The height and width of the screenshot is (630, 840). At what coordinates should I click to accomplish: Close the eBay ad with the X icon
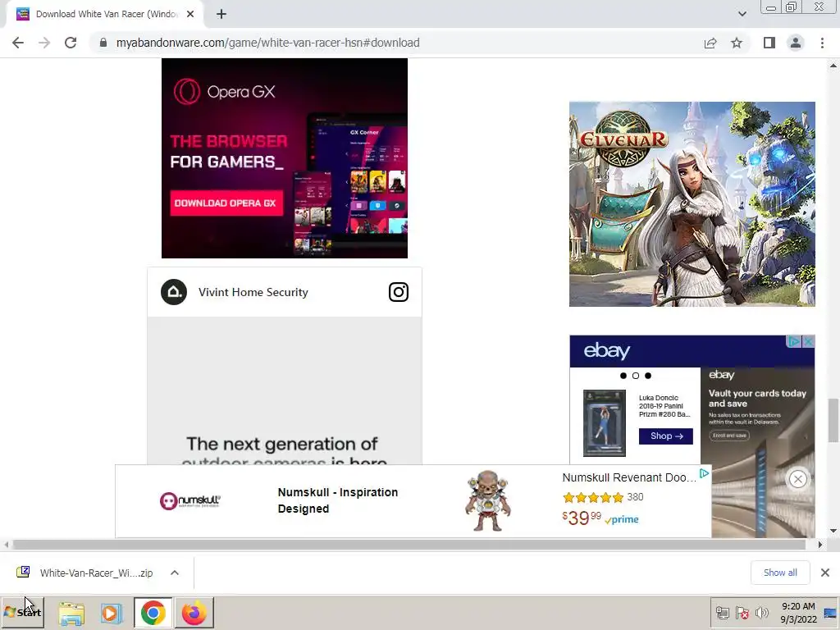[808, 342]
